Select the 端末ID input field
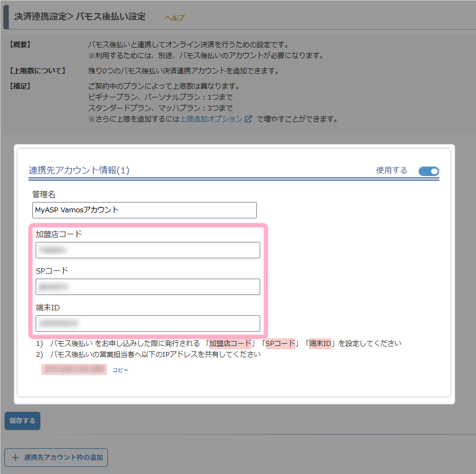476x474 pixels. coord(148,323)
